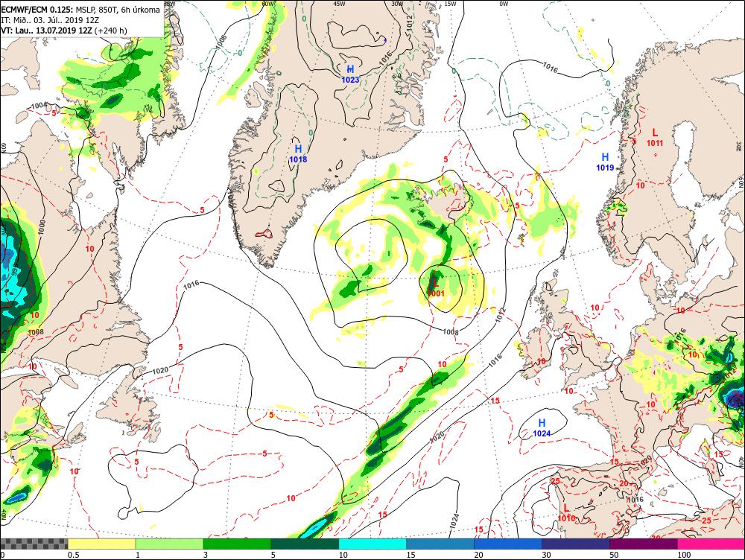Click the L 1010 low over Spain
The image size is (745, 560).
[566, 512]
